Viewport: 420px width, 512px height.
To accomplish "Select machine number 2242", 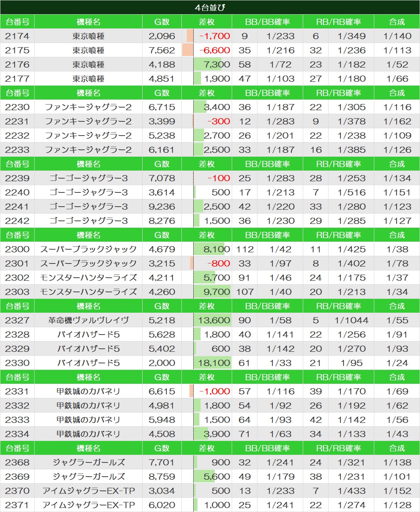I will pos(17,221).
